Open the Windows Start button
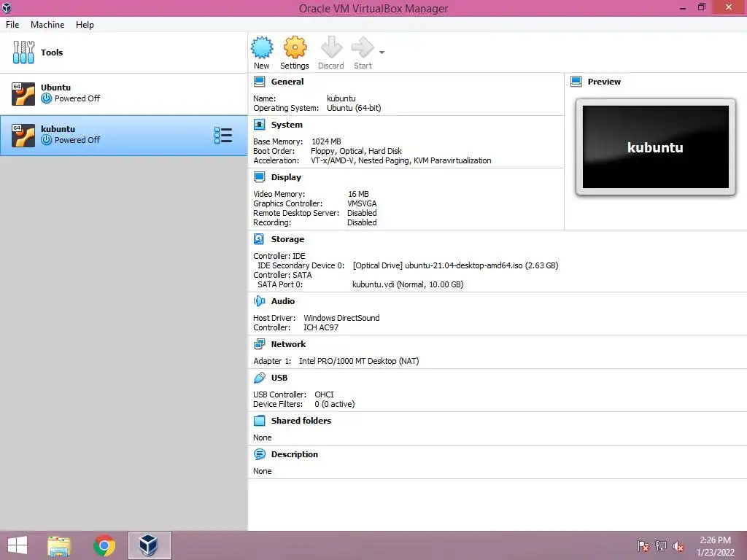This screenshot has width=747, height=560. (18, 545)
